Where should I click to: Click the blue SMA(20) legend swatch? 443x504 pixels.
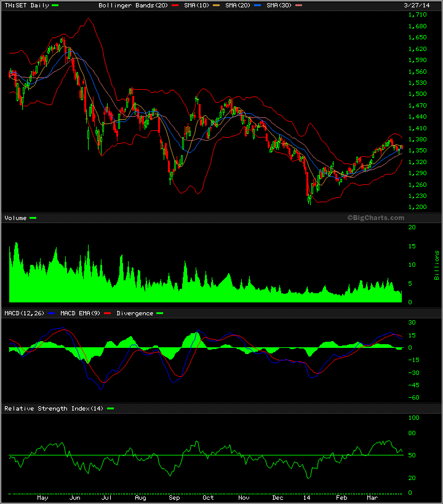(257, 5)
